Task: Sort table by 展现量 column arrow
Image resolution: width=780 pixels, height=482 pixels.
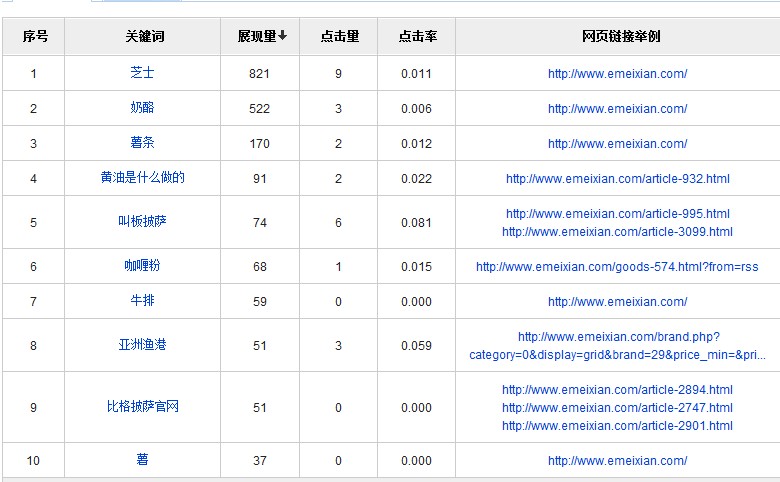Action: click(x=283, y=36)
